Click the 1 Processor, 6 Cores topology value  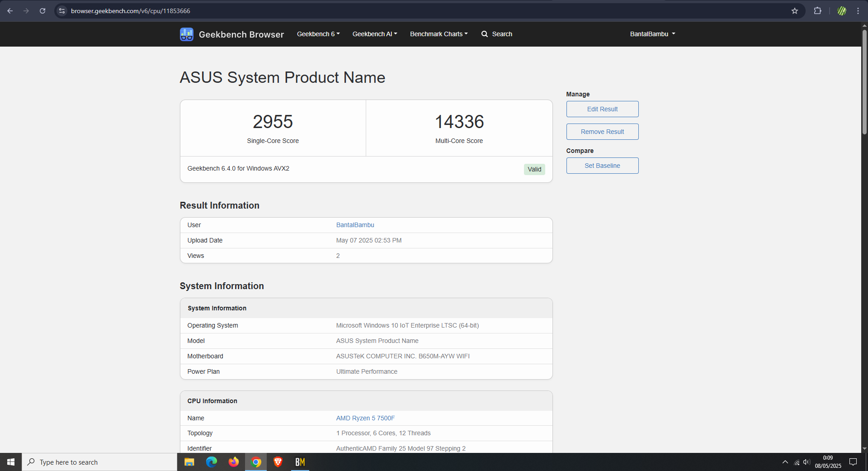(383, 433)
